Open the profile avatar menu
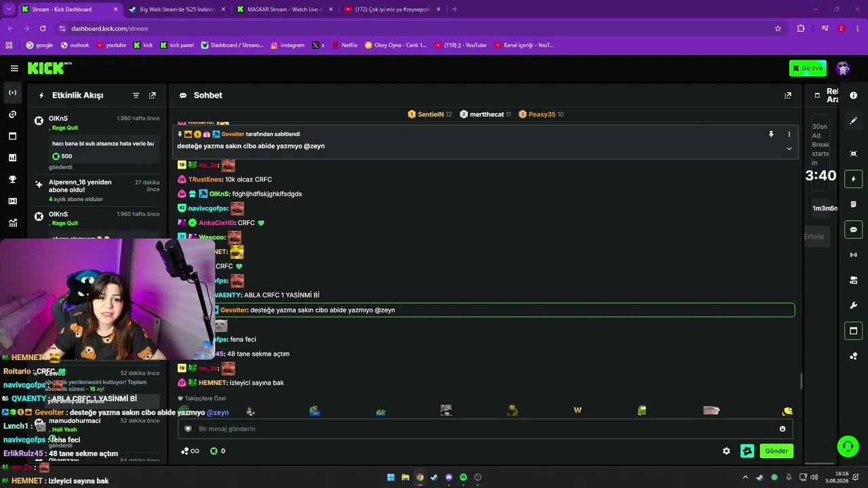Screen dimensions: 868x488 pos(843,68)
